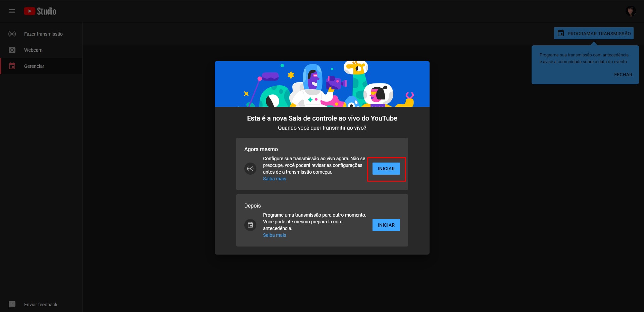
Task: Click the calendar icon on Programar Transmissão button
Action: pyautogui.click(x=561, y=33)
